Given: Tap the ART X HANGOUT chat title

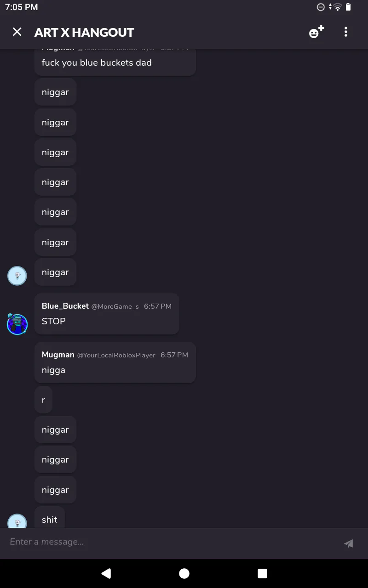Looking at the screenshot, I should (x=84, y=32).
